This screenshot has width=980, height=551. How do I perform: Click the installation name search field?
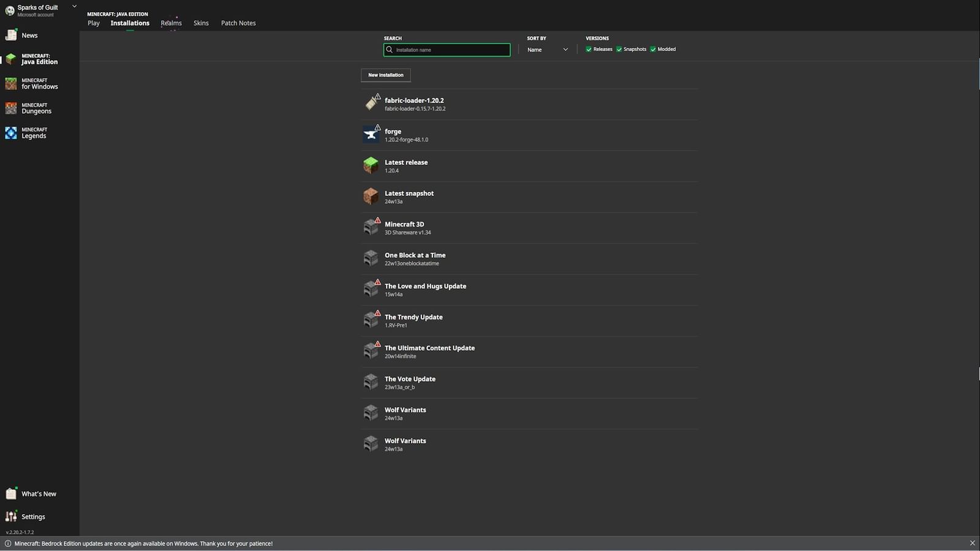coord(447,50)
